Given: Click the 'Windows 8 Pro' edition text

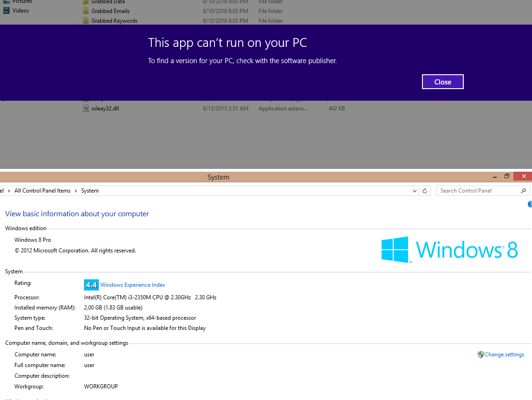Looking at the screenshot, I should [x=32, y=240].
